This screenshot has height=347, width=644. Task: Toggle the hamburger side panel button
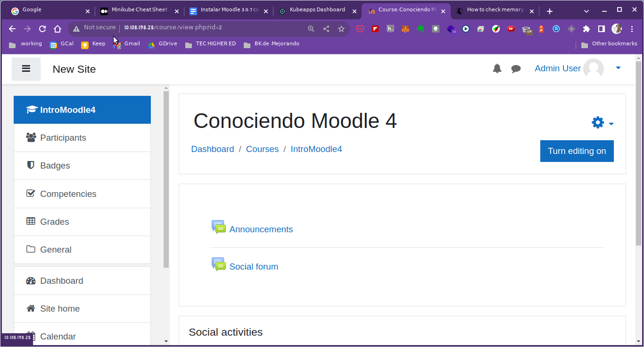click(26, 69)
